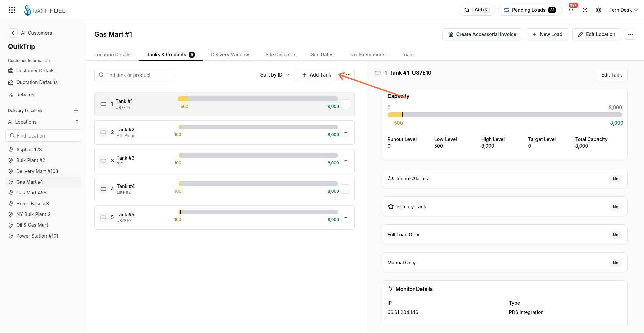Open the ellipsis menu beside Add Tank

[348, 75]
